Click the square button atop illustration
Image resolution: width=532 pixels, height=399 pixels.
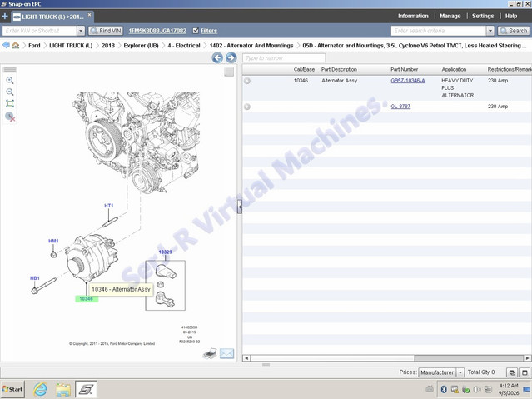click(229, 72)
